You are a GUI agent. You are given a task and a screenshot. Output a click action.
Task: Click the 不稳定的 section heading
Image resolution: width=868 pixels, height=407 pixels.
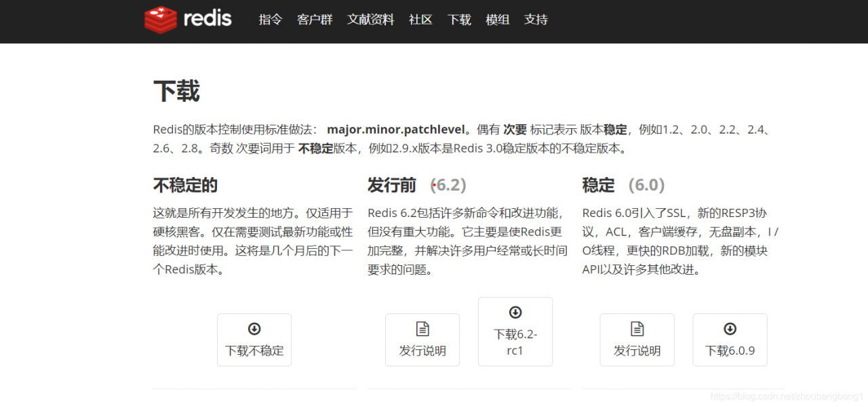coord(186,185)
